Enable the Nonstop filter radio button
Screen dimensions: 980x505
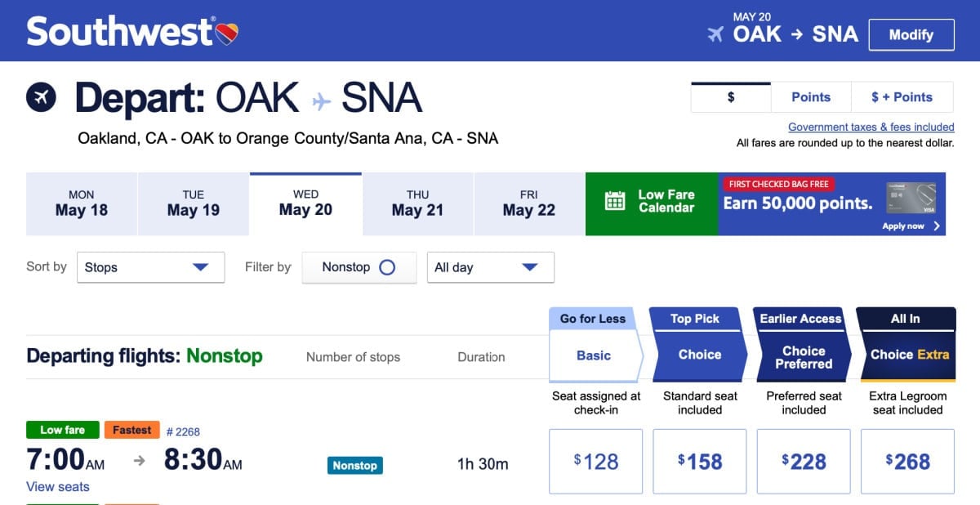tap(389, 267)
